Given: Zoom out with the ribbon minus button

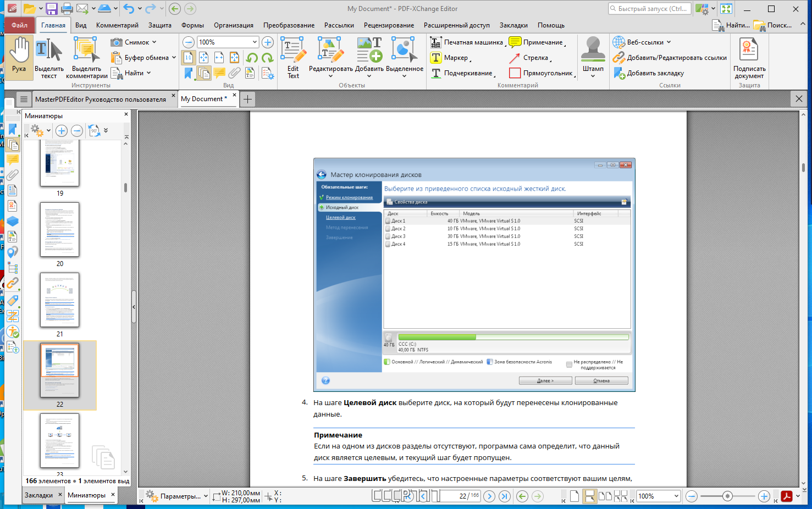Looking at the screenshot, I should pyautogui.click(x=189, y=42).
